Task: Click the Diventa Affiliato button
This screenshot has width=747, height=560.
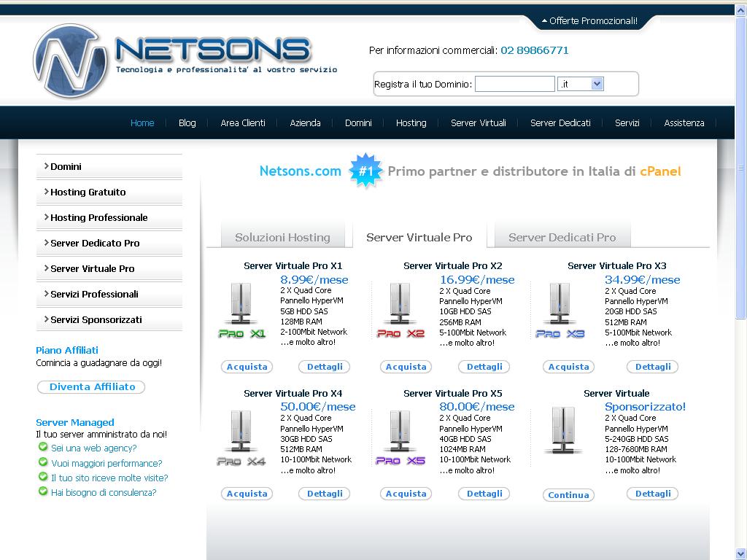Action: (91, 387)
